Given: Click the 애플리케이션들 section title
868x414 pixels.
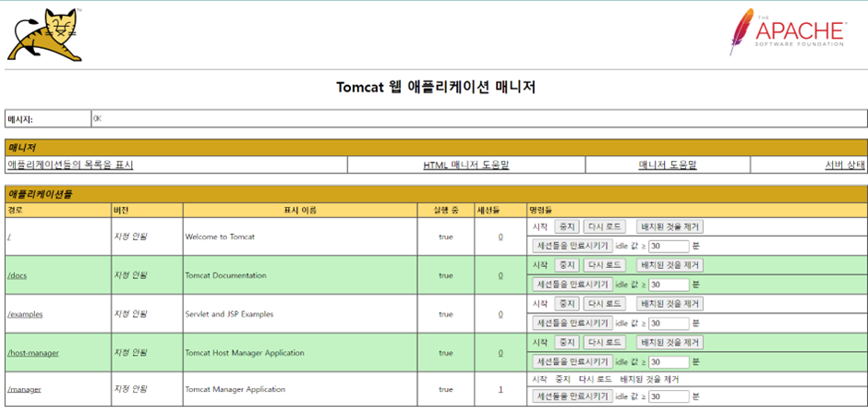Looking at the screenshot, I should coord(40,195).
